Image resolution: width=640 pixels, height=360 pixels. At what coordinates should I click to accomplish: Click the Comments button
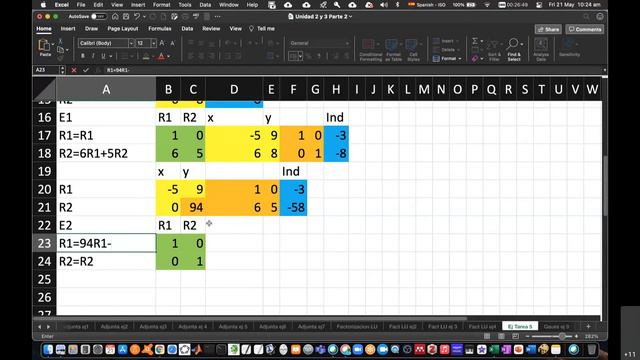[x=585, y=29]
